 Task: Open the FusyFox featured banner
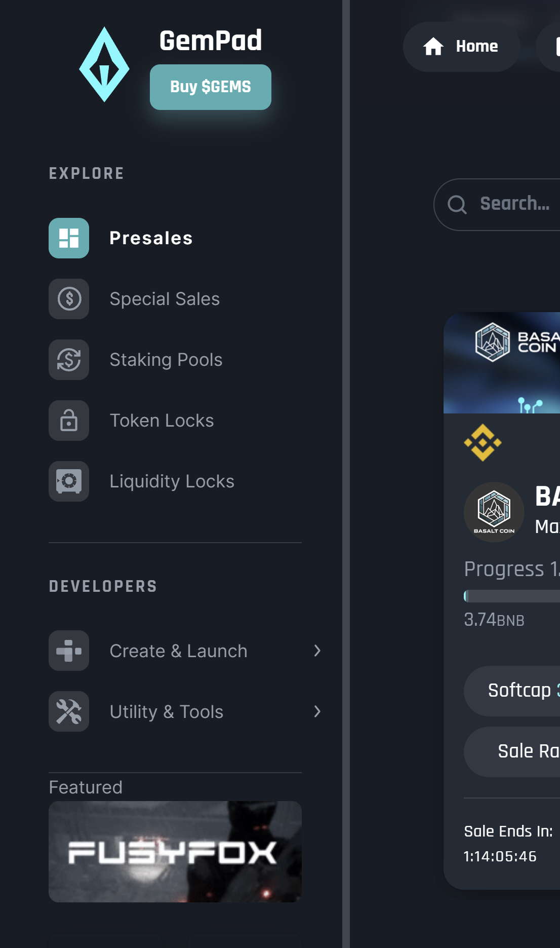[x=175, y=851]
